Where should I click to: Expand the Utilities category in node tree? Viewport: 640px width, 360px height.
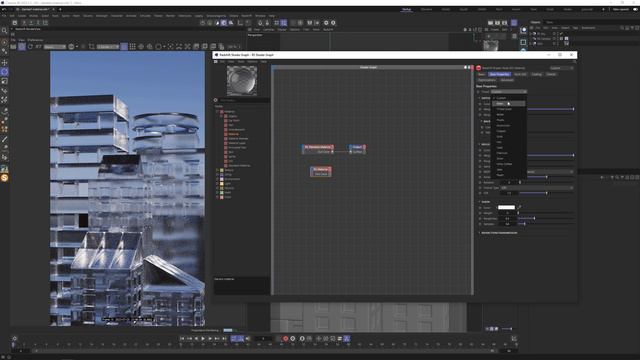(x=218, y=174)
